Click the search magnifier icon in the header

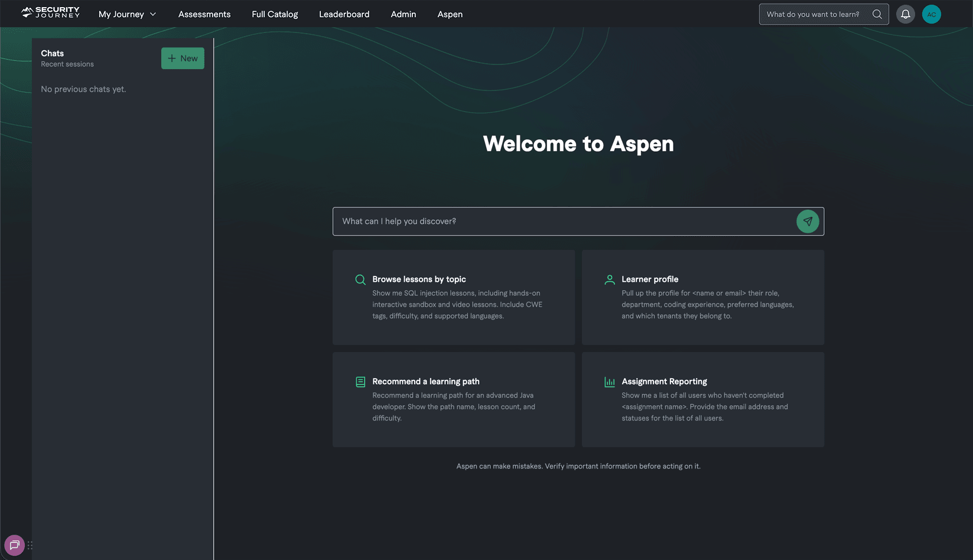click(877, 14)
